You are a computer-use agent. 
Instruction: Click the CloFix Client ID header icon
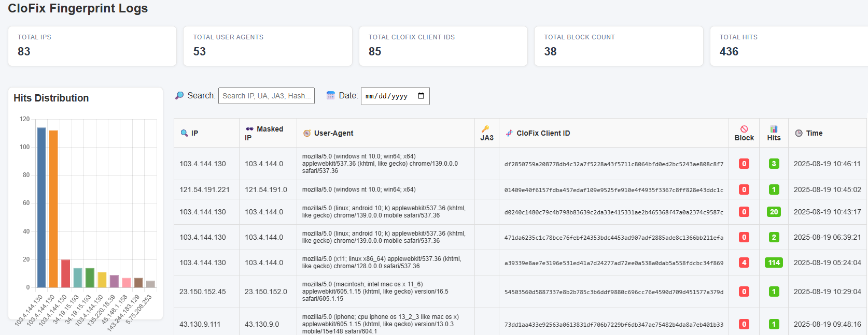(509, 133)
